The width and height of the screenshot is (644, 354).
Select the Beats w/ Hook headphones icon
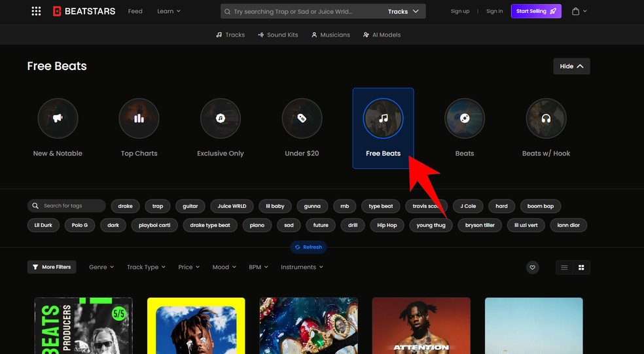pos(546,118)
